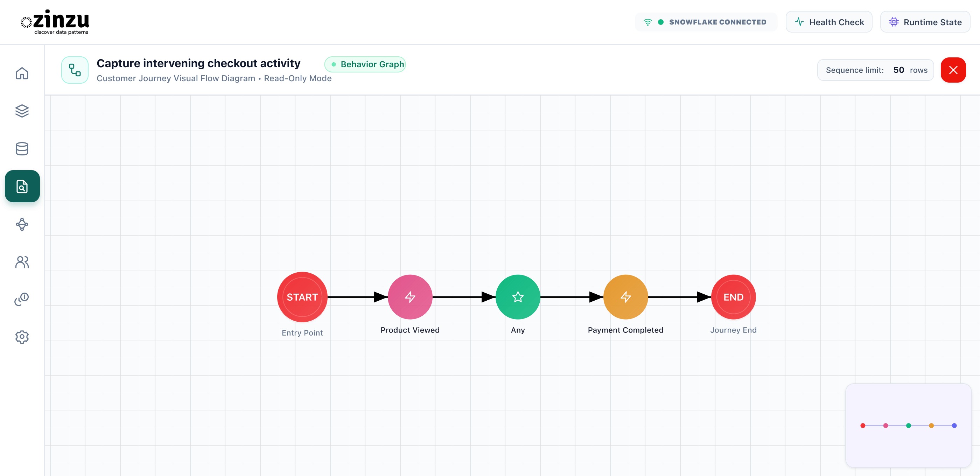Open the database cylinder sidebar icon
The width and height of the screenshot is (980, 476).
[x=22, y=148]
